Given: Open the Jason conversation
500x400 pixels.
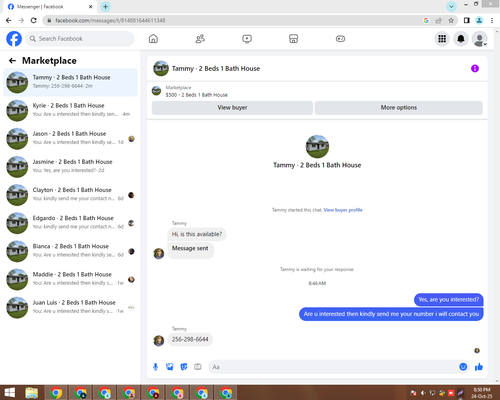Looking at the screenshot, I should [70, 139].
